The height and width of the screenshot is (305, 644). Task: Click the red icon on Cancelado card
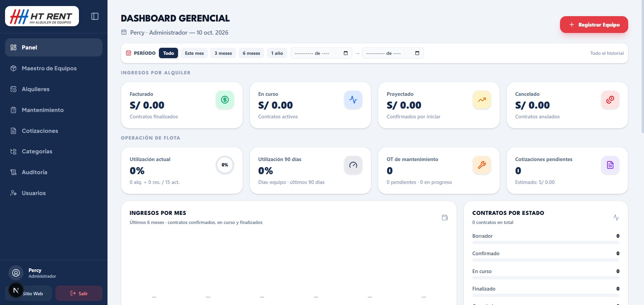tap(610, 100)
